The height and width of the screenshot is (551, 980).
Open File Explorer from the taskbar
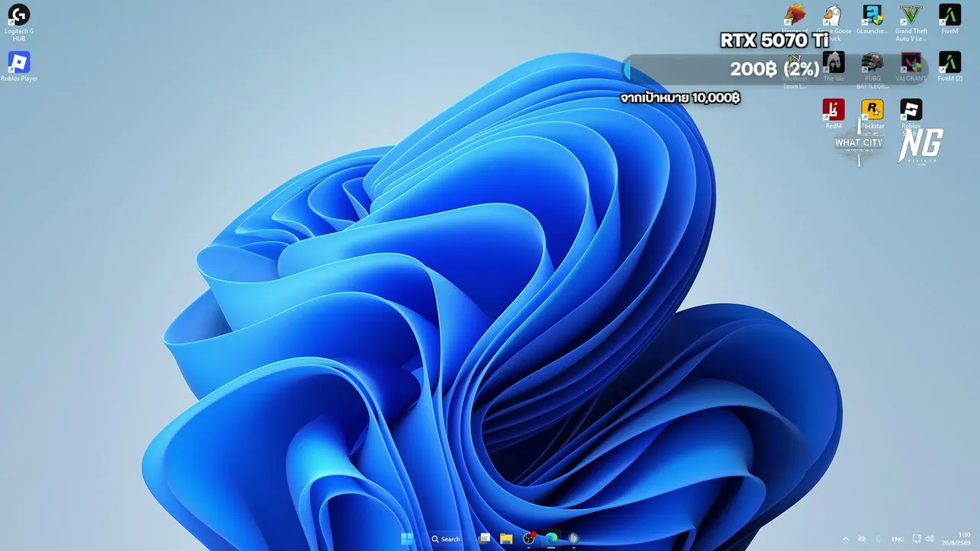[506, 539]
